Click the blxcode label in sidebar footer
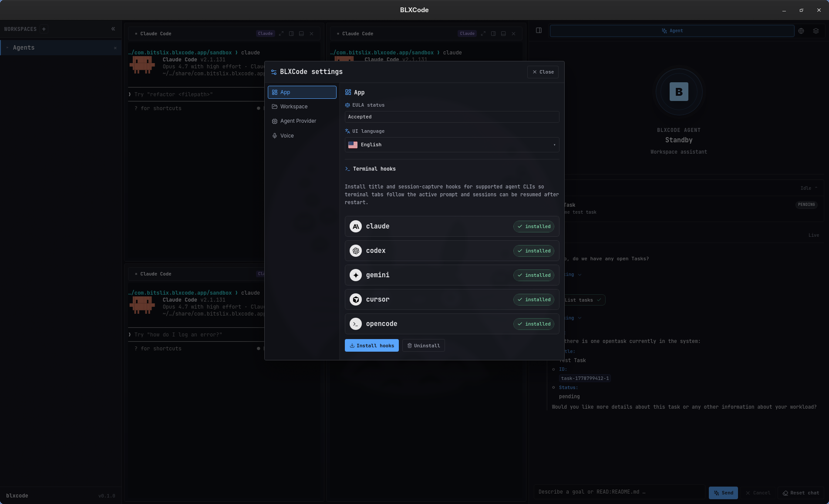Screen dimensions: 829x504 17,496
